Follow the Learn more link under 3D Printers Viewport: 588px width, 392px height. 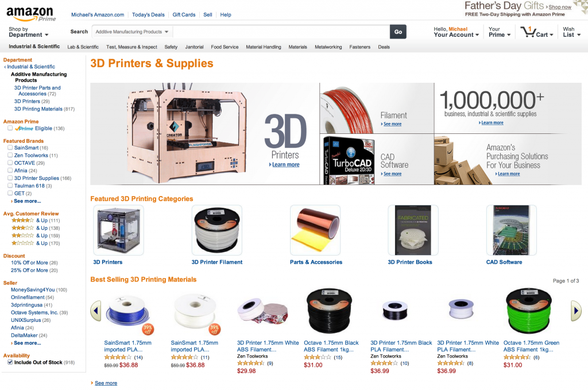(x=285, y=165)
